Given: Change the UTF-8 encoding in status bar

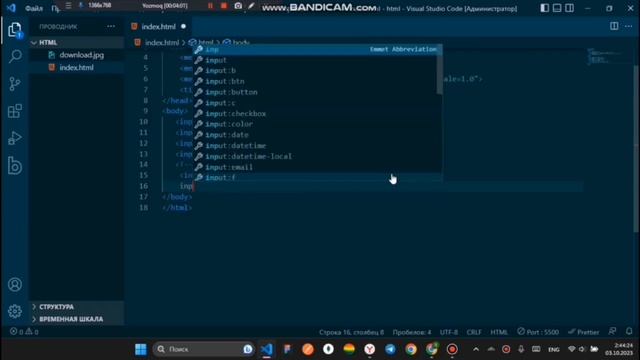Looking at the screenshot, I should coord(449,332).
